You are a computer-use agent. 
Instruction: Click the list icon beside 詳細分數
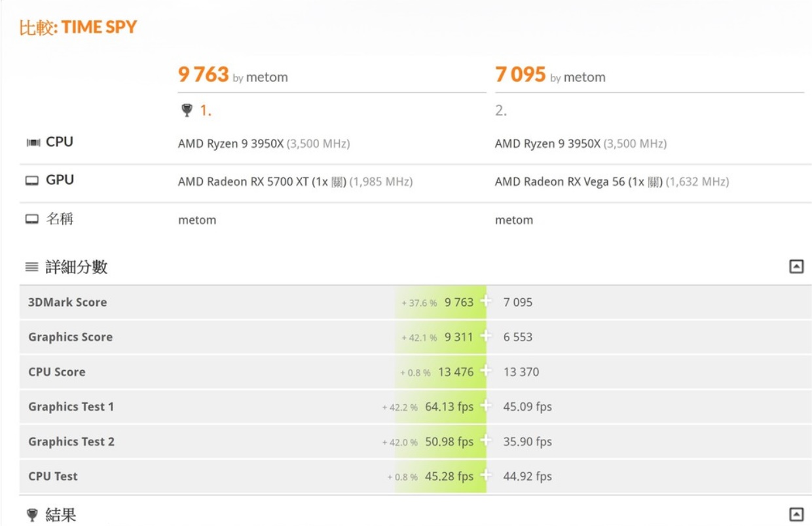tap(32, 267)
